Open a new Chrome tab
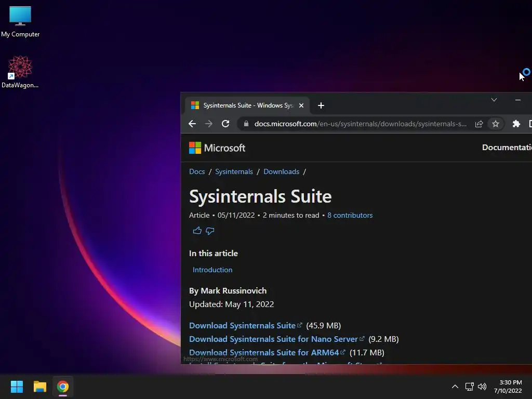Screen dimensions: 532x399 pyautogui.click(x=321, y=105)
